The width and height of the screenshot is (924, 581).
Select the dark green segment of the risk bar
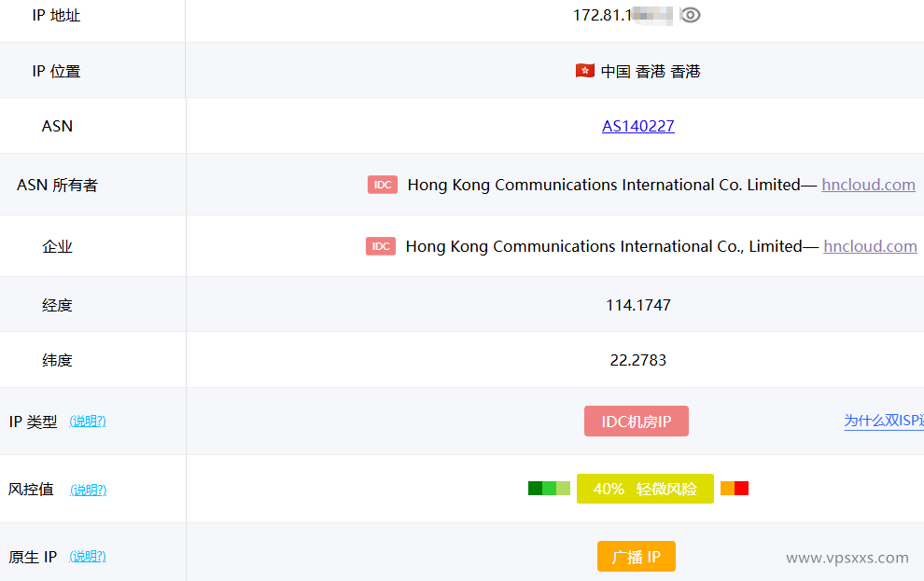point(534,488)
